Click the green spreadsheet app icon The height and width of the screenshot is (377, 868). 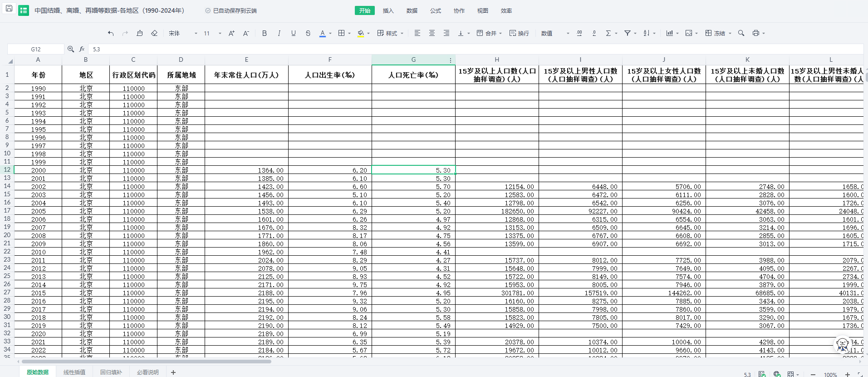pos(24,10)
